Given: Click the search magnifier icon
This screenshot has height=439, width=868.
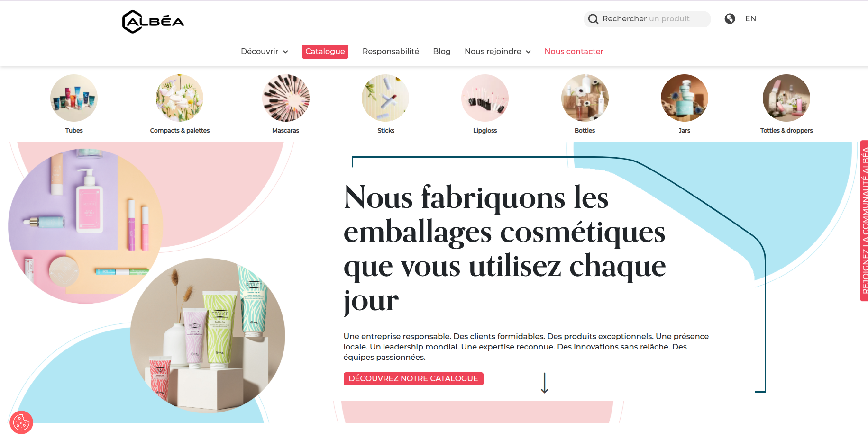Looking at the screenshot, I should (593, 19).
